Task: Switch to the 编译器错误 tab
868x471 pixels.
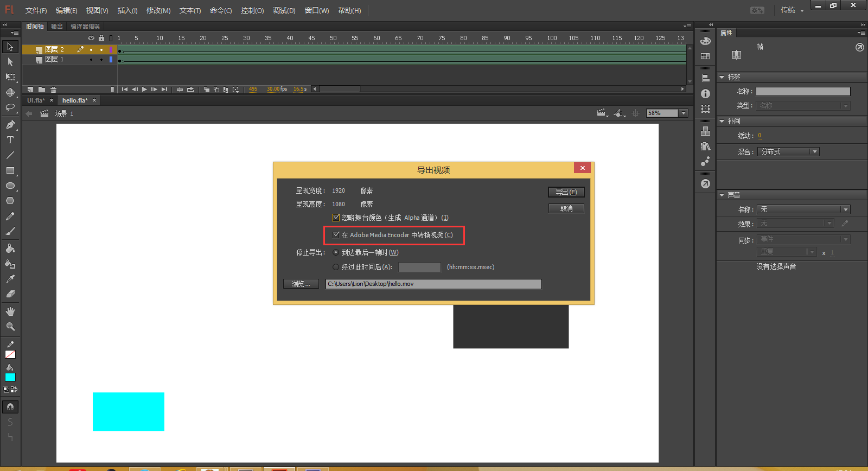Action: [x=85, y=27]
